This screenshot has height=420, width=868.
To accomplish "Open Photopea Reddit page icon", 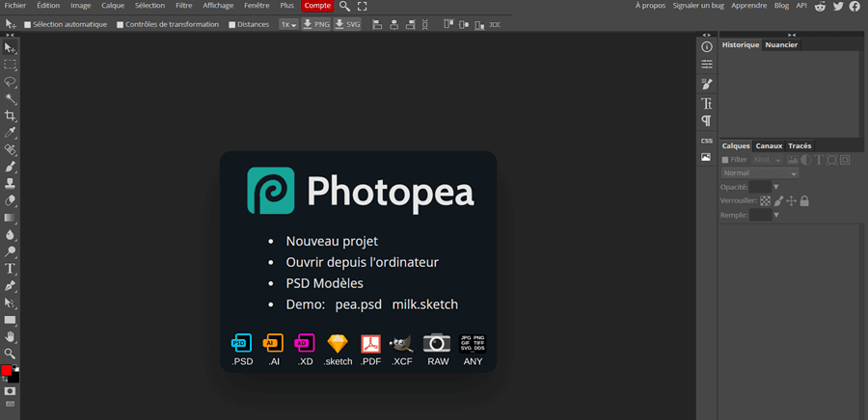I will pos(821,6).
